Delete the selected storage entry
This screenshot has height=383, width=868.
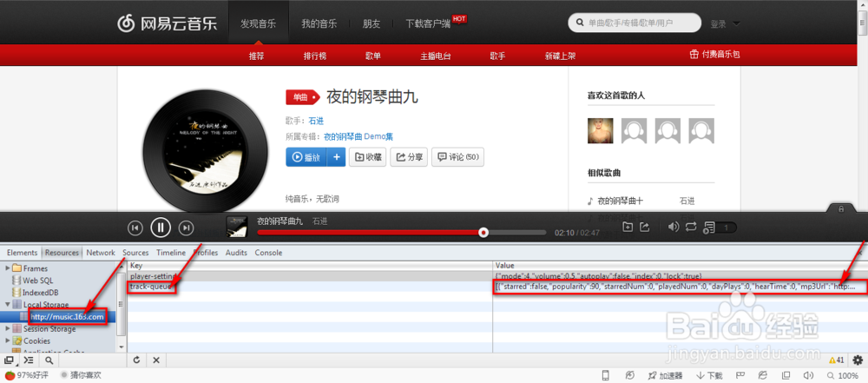click(x=156, y=360)
